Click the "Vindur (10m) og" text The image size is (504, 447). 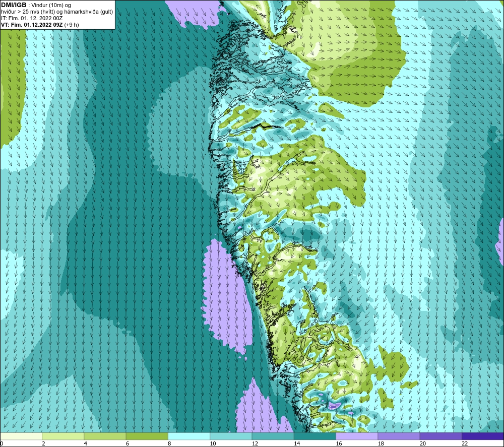click(51, 6)
